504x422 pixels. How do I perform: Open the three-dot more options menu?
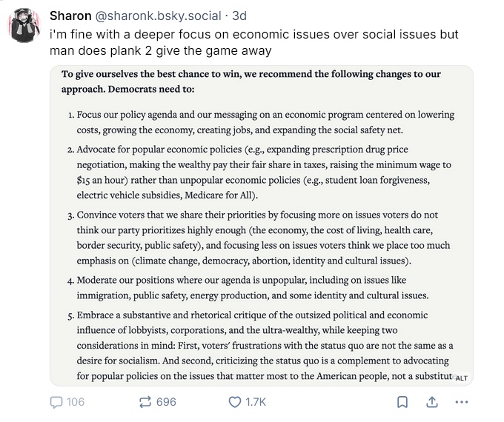pos(462,402)
